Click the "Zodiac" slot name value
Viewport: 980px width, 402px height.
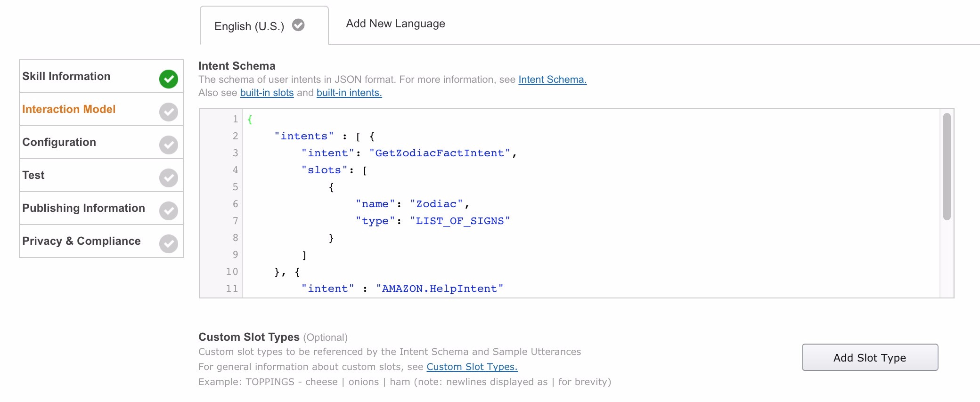coord(436,204)
